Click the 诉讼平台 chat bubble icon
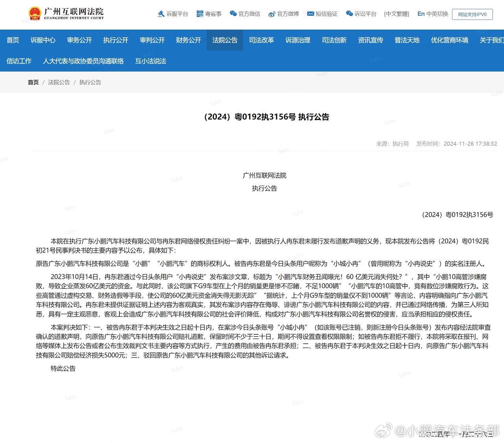Viewport: 504px width, 443px height. pos(349,14)
